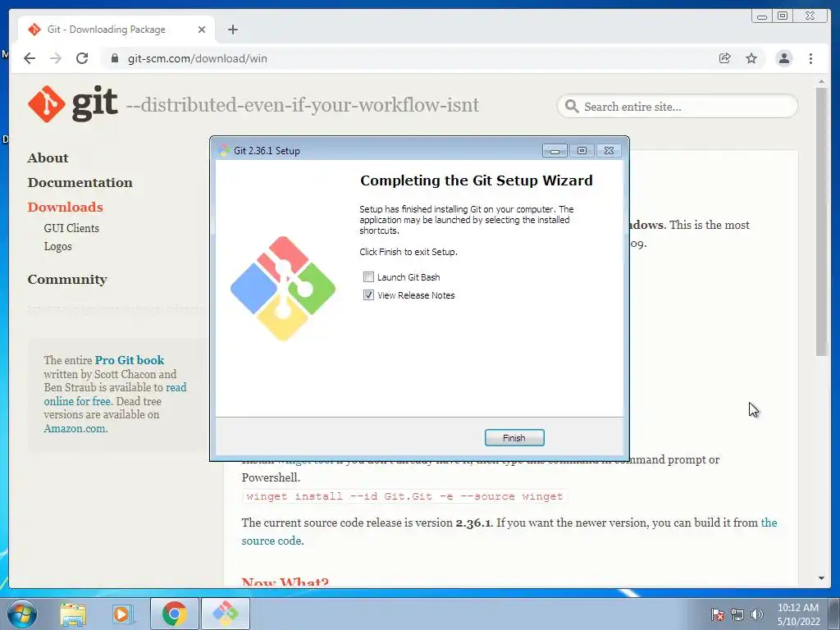Minimize the Git 2.36.1 Setup window
Viewport: 840px width, 630px height.
555,151
